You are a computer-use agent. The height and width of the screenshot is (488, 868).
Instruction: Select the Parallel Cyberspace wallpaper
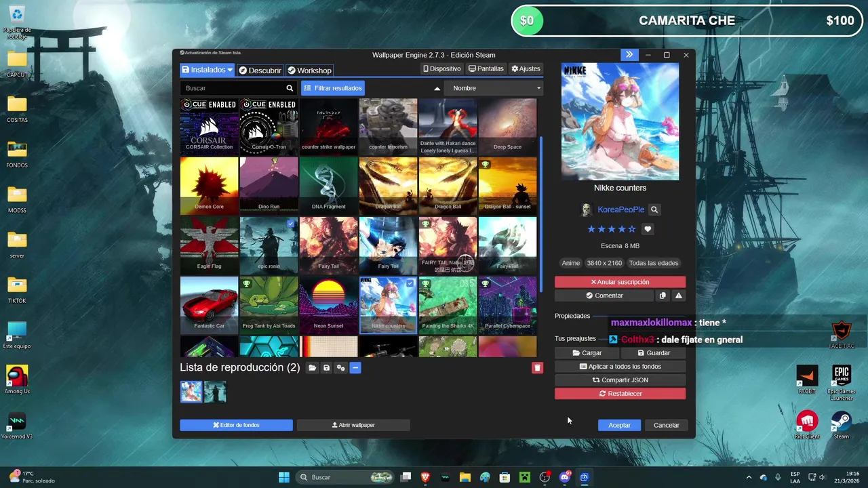click(507, 305)
